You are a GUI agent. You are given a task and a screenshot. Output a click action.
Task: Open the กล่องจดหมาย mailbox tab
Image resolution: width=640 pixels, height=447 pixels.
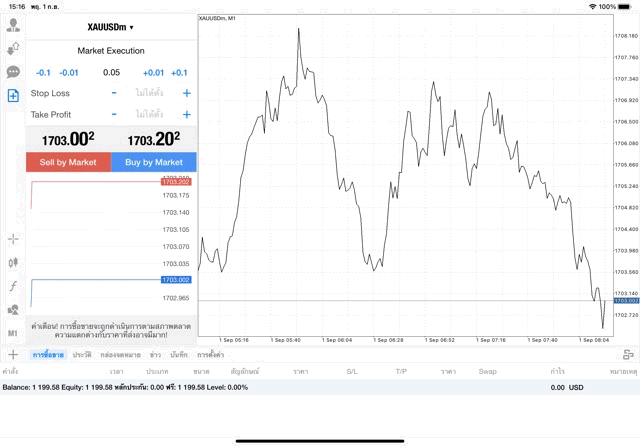tap(119, 355)
